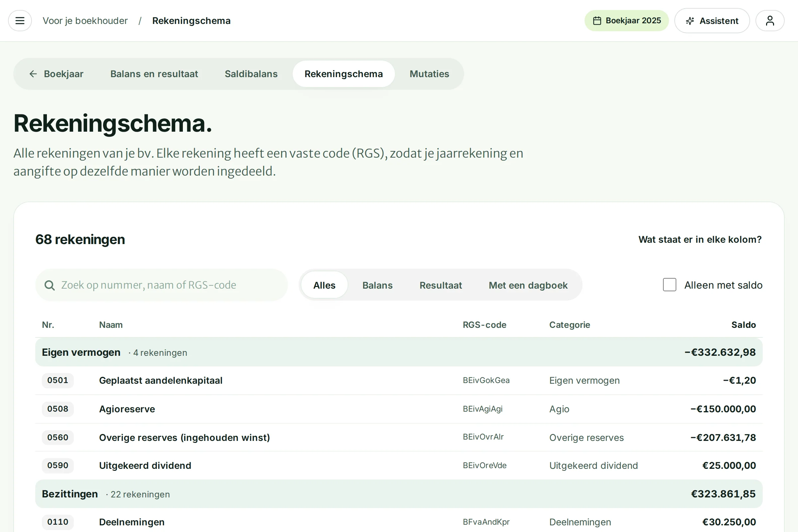Screen dimensions: 798x532
Task: Enable the Alleen met saldo checkbox
Action: (x=669, y=285)
